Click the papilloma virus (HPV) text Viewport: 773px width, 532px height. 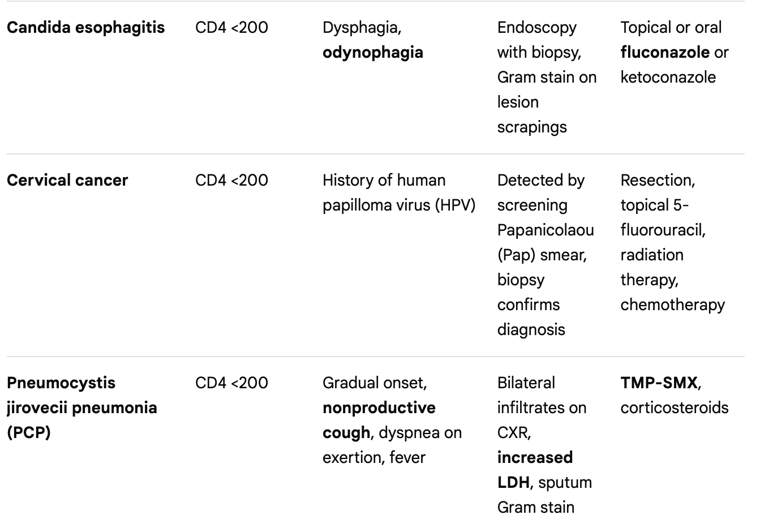click(398, 205)
